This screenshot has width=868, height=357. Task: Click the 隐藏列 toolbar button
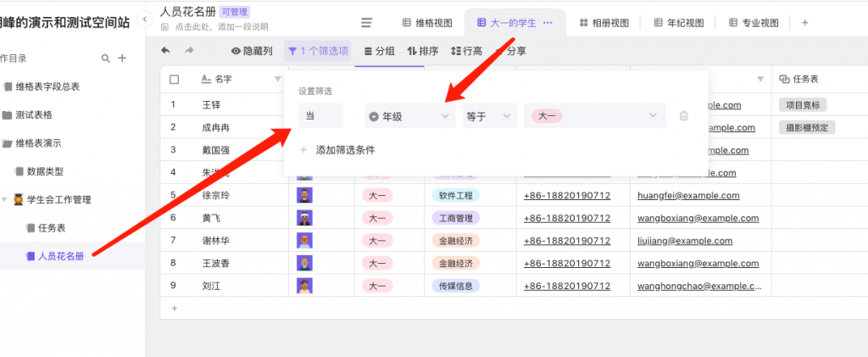[x=252, y=51]
